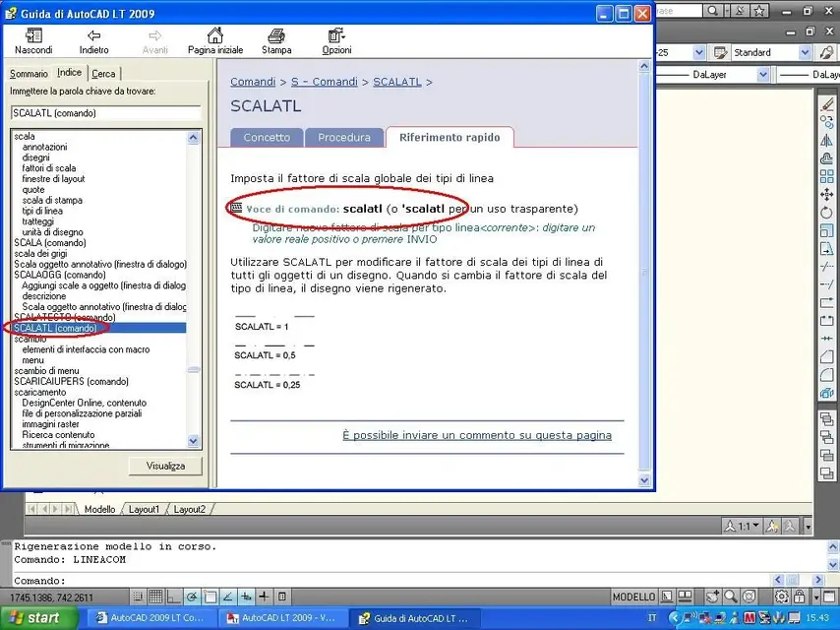This screenshot has width=840, height=630.
Task: Select the Scale tool in AutoCAD's toolbar
Action: (826, 230)
